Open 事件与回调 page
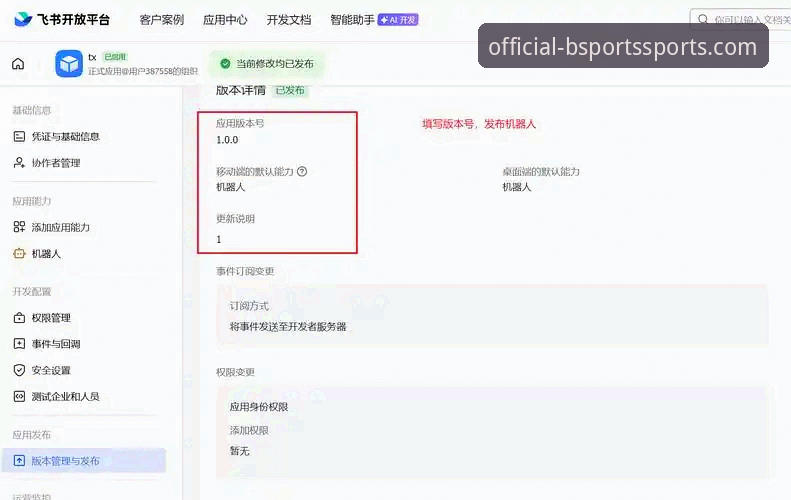 pyautogui.click(x=56, y=344)
